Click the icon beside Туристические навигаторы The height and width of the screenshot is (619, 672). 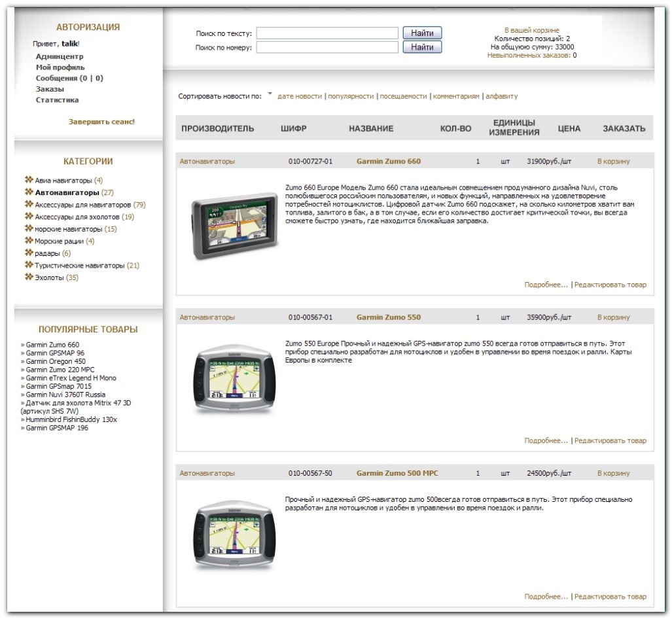coord(29,264)
